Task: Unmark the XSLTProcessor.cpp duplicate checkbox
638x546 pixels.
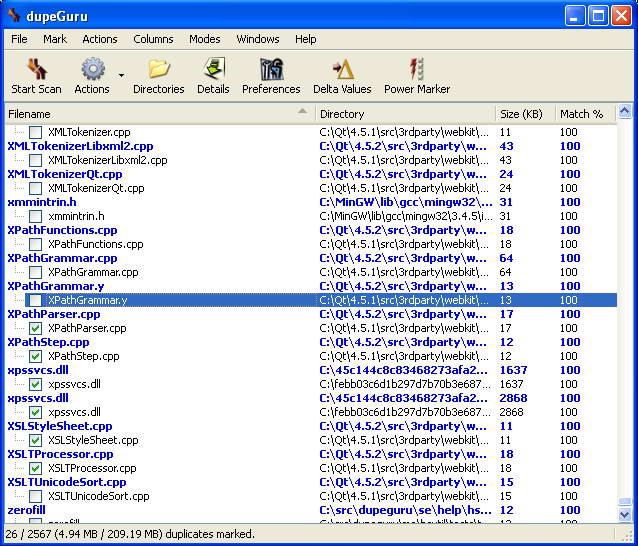Action: click(35, 468)
